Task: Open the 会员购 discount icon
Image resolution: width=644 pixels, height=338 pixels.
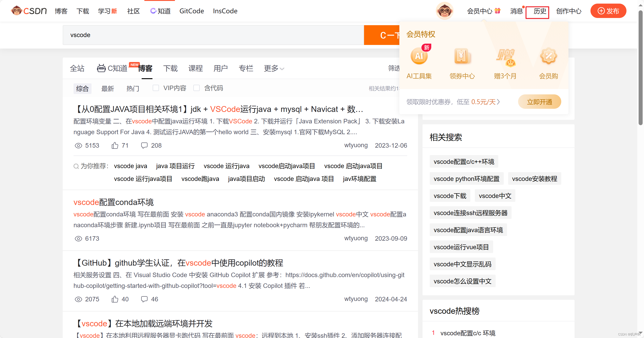Action: click(x=548, y=56)
